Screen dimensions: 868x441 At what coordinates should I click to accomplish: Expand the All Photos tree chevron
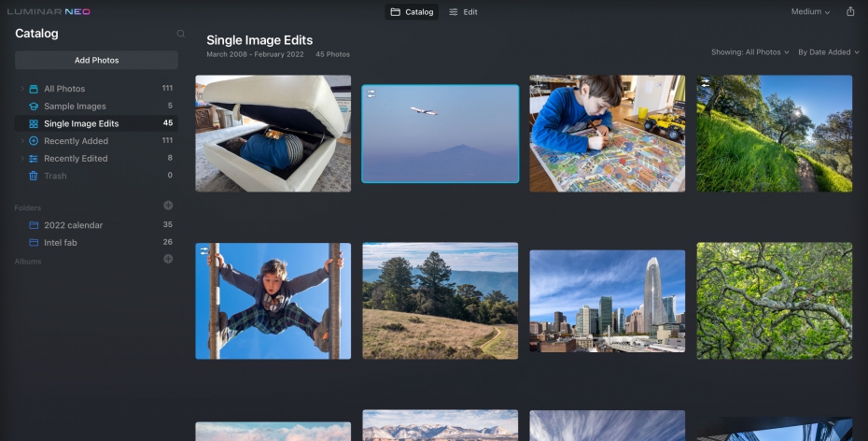22,89
